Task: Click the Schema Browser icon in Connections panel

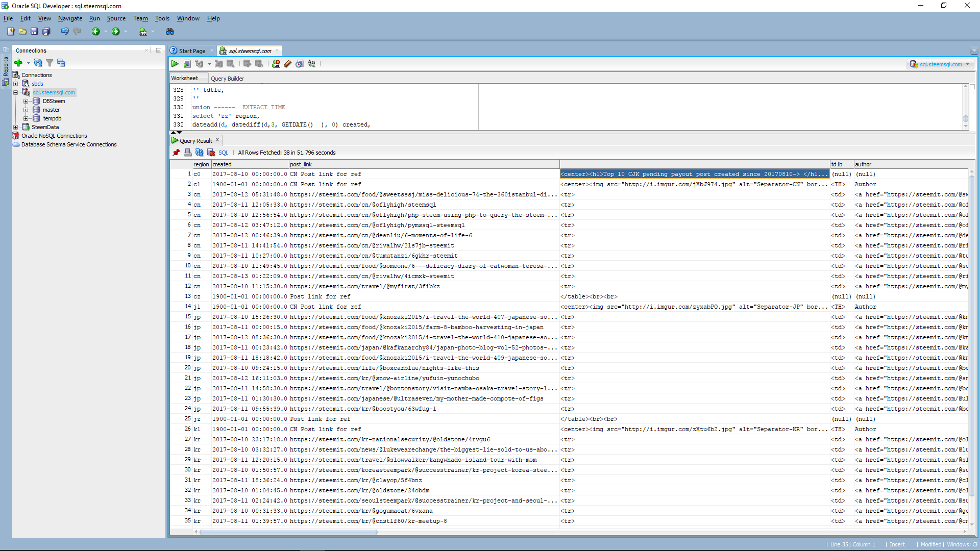Action: (61, 63)
